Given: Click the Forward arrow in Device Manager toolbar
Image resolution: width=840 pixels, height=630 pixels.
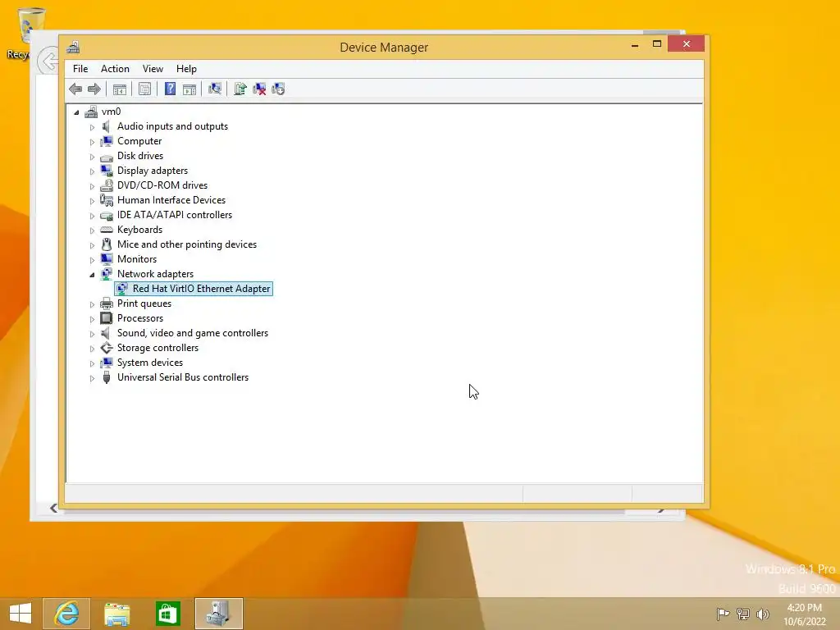Looking at the screenshot, I should pyautogui.click(x=94, y=89).
